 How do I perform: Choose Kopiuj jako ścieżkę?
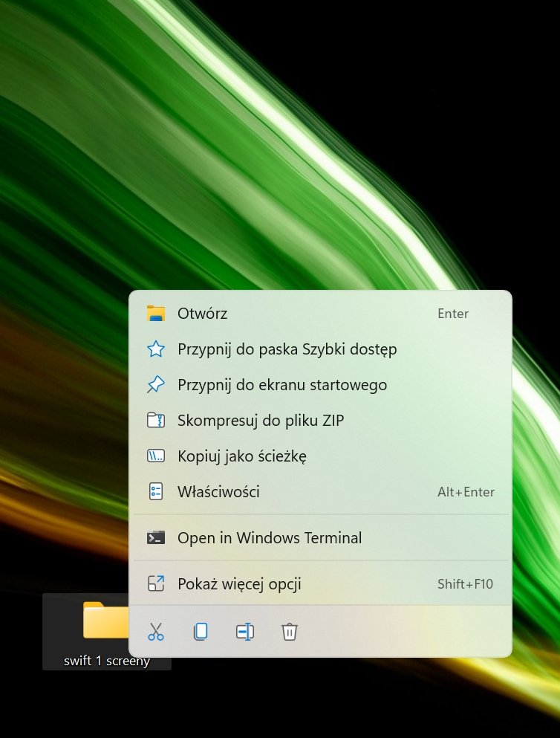(x=320, y=456)
